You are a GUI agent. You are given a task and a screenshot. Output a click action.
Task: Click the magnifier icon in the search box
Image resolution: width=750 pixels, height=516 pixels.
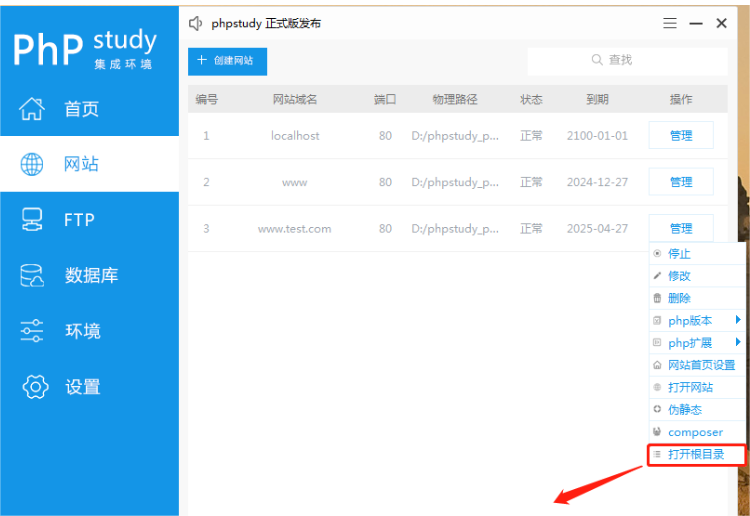[x=596, y=60]
